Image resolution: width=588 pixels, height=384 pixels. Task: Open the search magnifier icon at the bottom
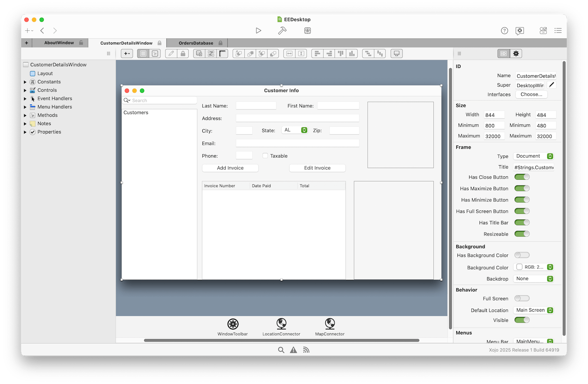click(x=281, y=350)
